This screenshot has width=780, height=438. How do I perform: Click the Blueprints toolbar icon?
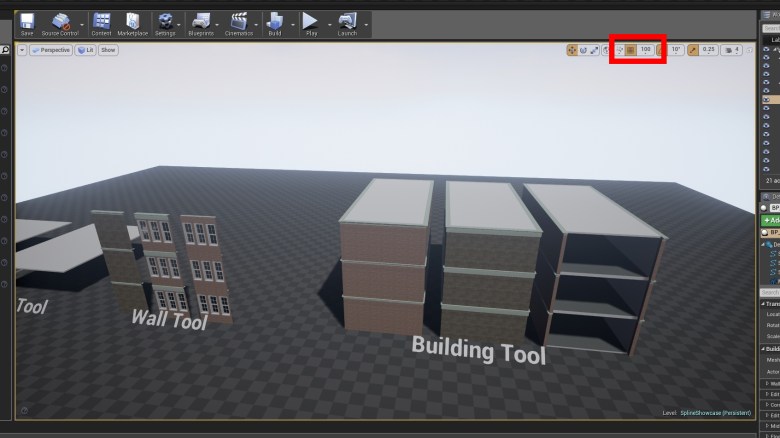click(201, 22)
